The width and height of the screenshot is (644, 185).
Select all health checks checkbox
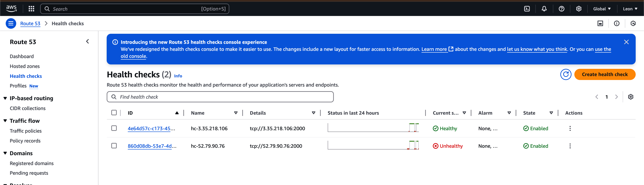tap(114, 113)
